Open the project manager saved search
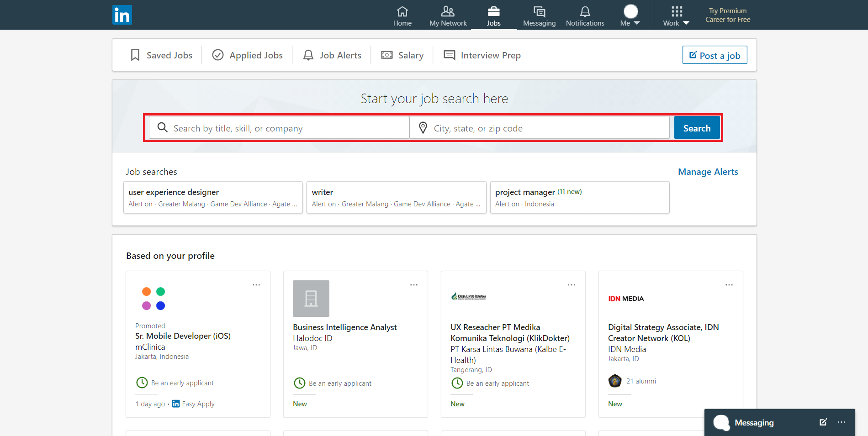The image size is (868, 436). click(579, 197)
